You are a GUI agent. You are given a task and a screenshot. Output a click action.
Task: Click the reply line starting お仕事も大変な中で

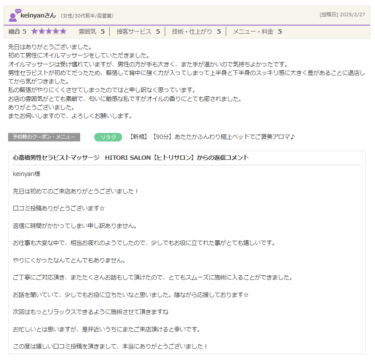coord(144,243)
